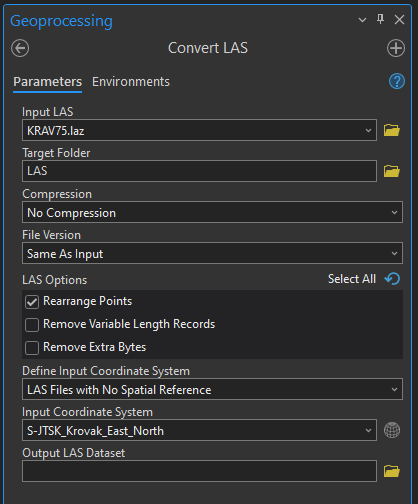
Task: Open tool help via question mark icon
Action: (397, 81)
